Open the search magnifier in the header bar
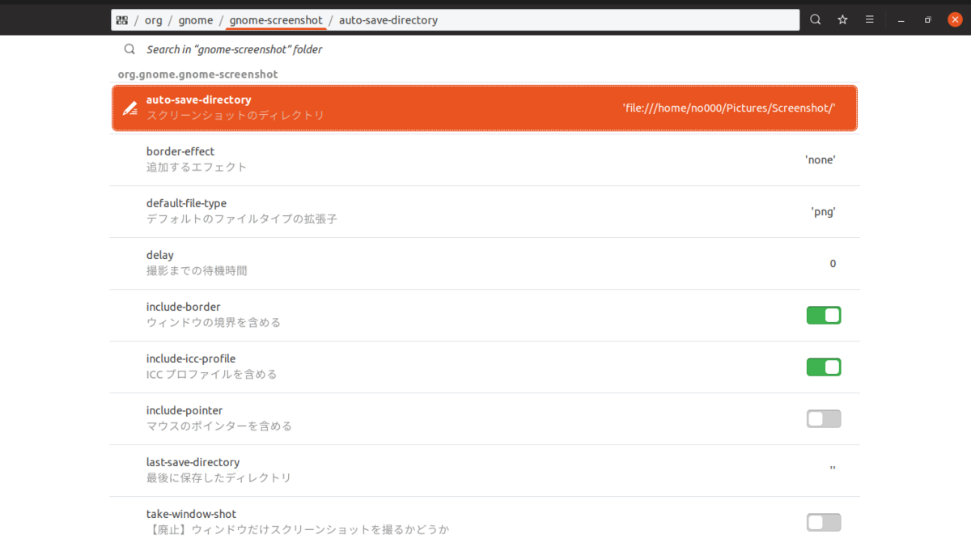Image resolution: width=971 pixels, height=560 pixels. point(816,19)
